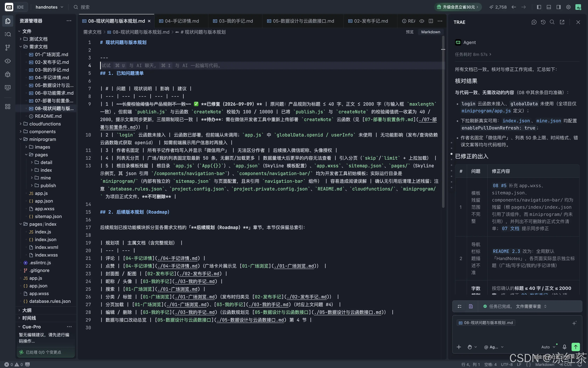
Task: Click the upgrade membership promo button
Action: click(x=458, y=7)
